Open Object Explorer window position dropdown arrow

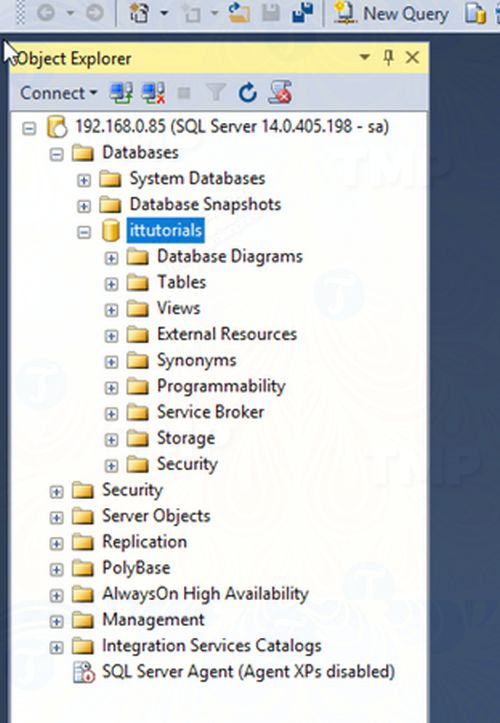pyautogui.click(x=365, y=58)
